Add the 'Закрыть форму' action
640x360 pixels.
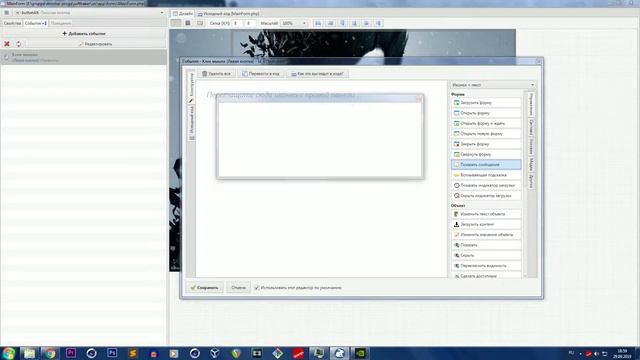[486, 144]
